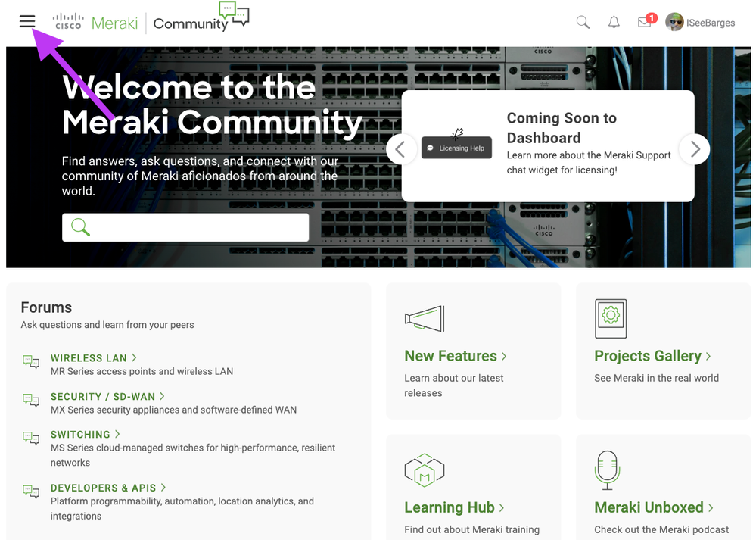Click the Cisco Meraki logo
Viewport: 756px width, 540px height.
(x=96, y=23)
